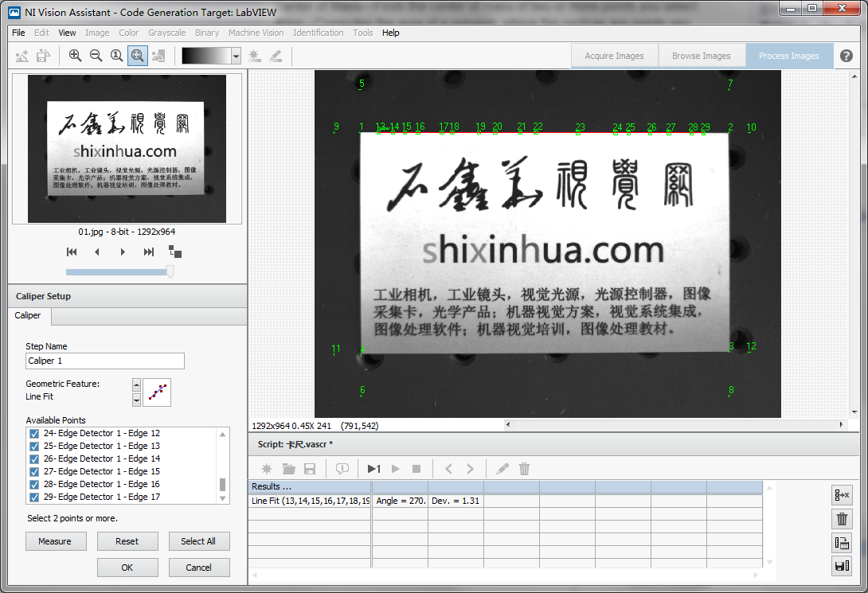The width and height of the screenshot is (868, 593).
Task: Select next geometric feature with down arrow
Action: [x=136, y=400]
